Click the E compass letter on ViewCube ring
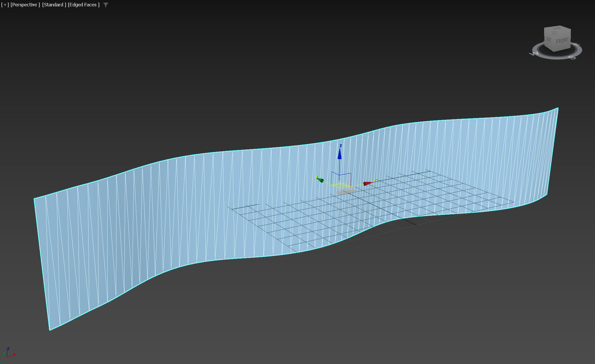This screenshot has height=364, width=595. coord(577,45)
